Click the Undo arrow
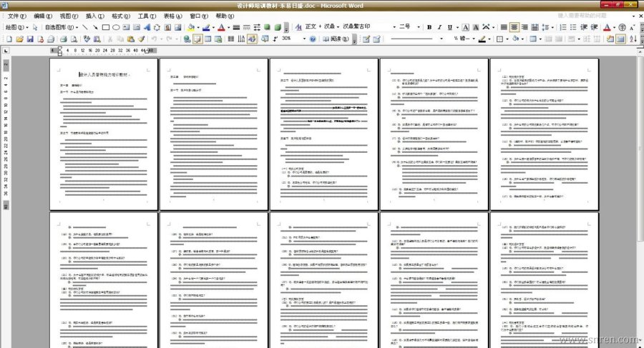This screenshot has width=644, height=348. pyautogui.click(x=154, y=39)
